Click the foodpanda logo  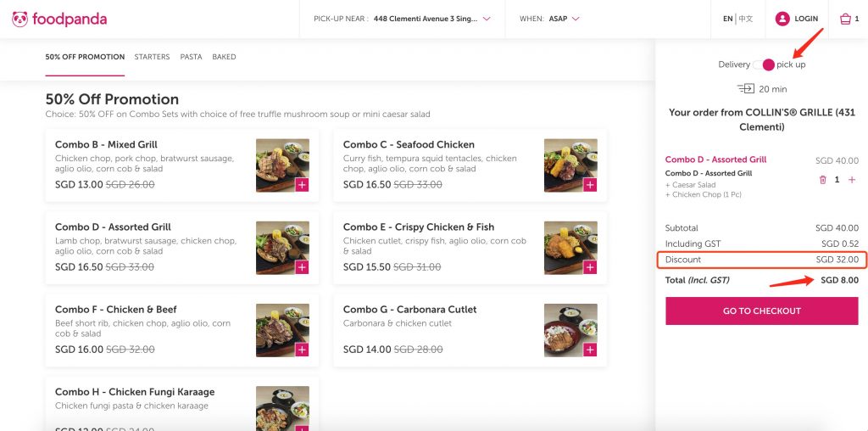pos(59,19)
